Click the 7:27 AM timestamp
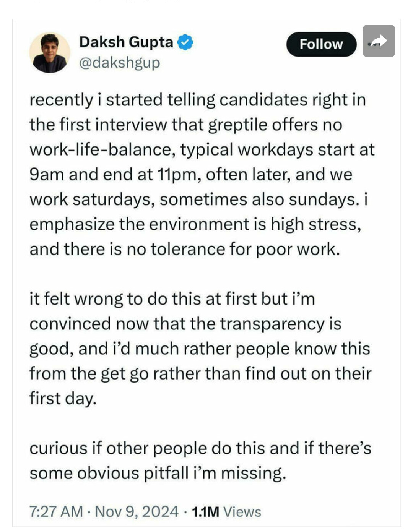Image resolution: width=413 pixels, height=532 pixels. click(x=56, y=511)
